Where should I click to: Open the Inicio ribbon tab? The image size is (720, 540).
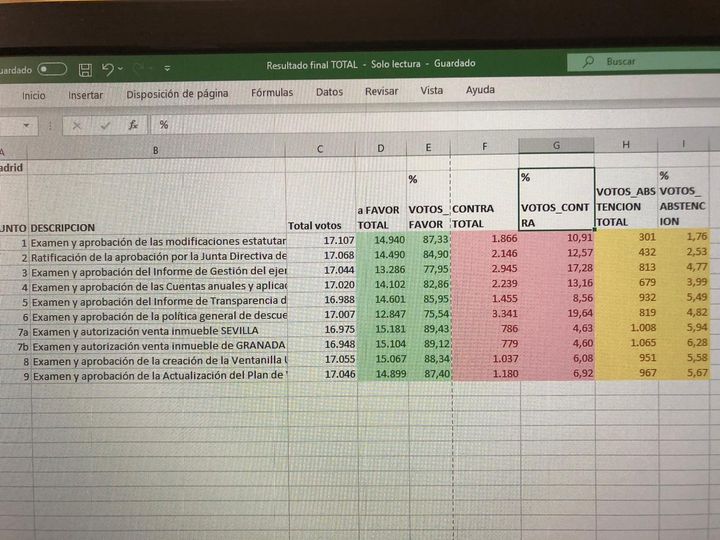(x=34, y=96)
